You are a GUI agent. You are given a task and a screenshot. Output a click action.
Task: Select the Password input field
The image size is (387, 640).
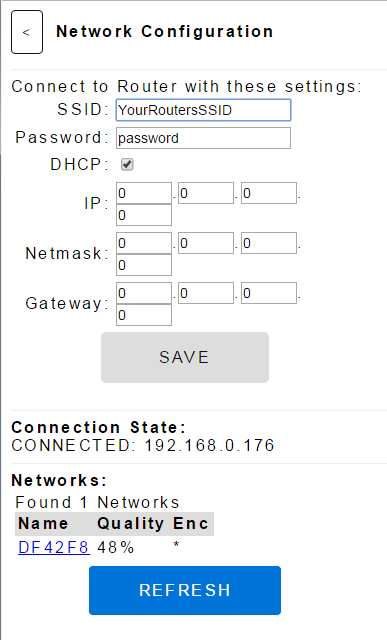coord(203,138)
